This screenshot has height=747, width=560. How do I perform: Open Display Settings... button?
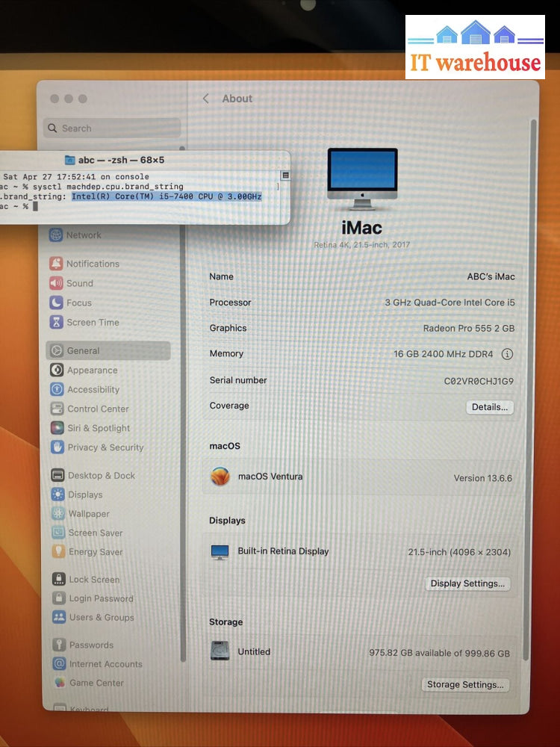pyautogui.click(x=467, y=583)
